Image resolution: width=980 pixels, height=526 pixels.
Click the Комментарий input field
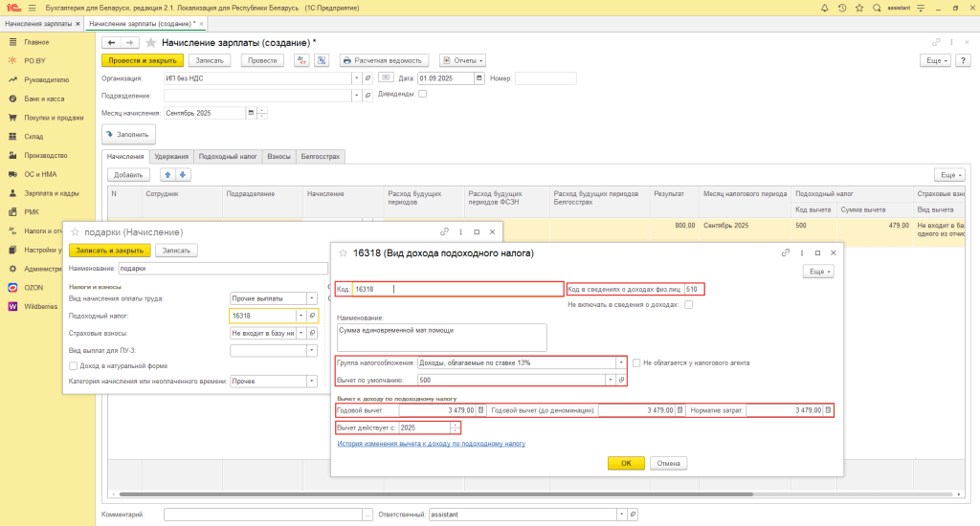263,515
